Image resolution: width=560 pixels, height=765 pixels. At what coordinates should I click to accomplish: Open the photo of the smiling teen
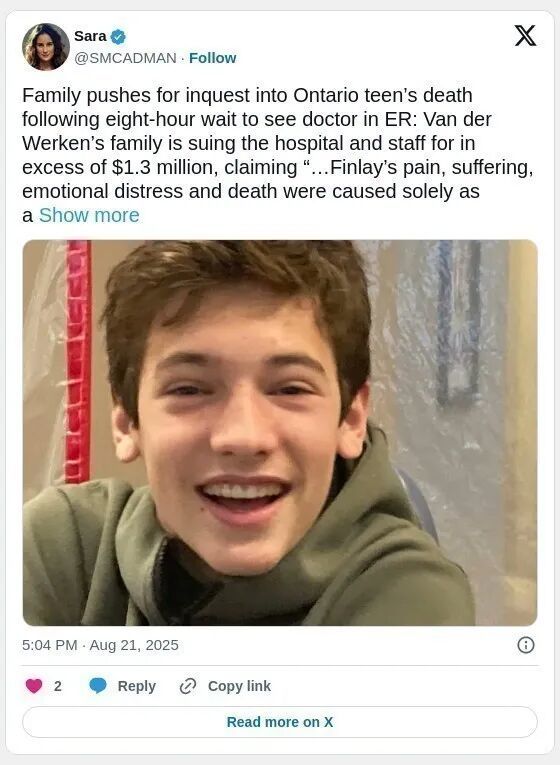[280, 433]
